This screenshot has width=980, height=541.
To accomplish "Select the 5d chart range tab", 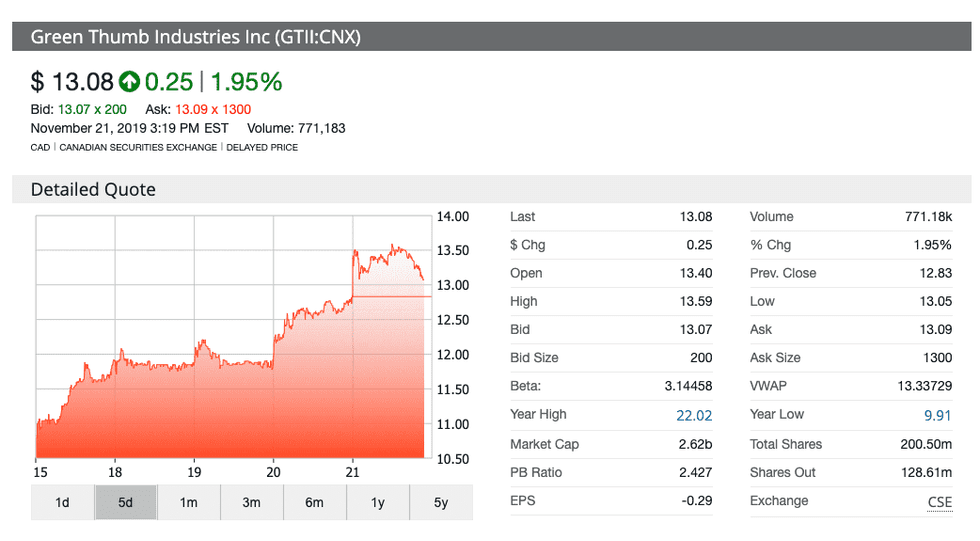I will point(125,502).
